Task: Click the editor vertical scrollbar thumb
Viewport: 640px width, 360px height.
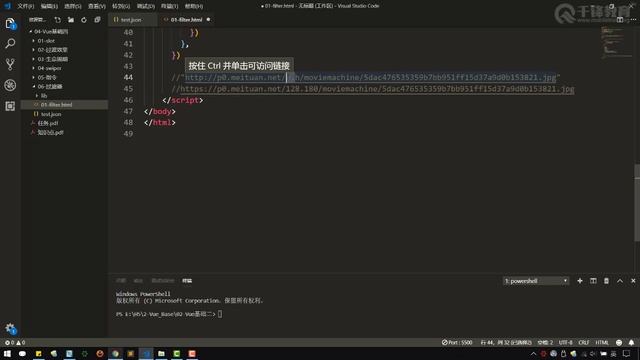Action: 637,203
